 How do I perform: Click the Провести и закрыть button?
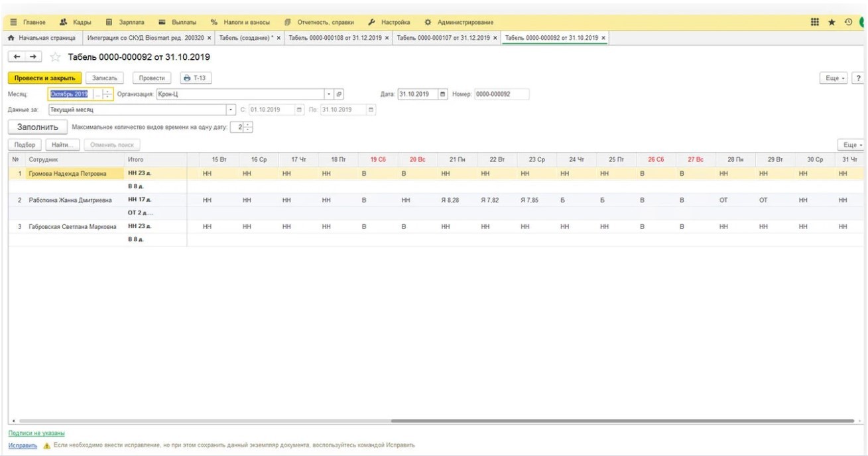[44, 78]
